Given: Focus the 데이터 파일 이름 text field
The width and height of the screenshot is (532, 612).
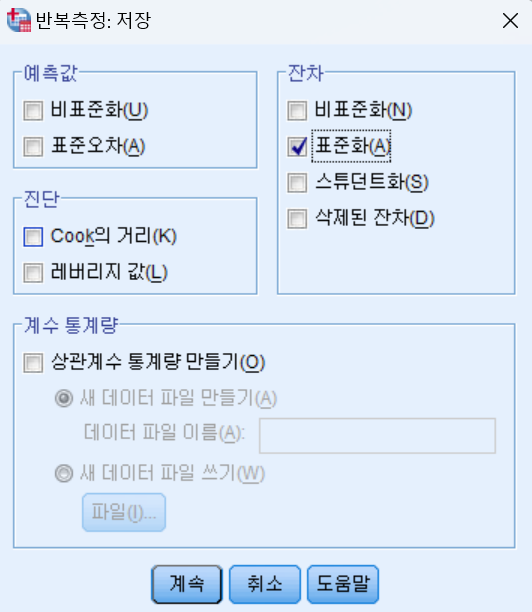Looking at the screenshot, I should point(377,436).
